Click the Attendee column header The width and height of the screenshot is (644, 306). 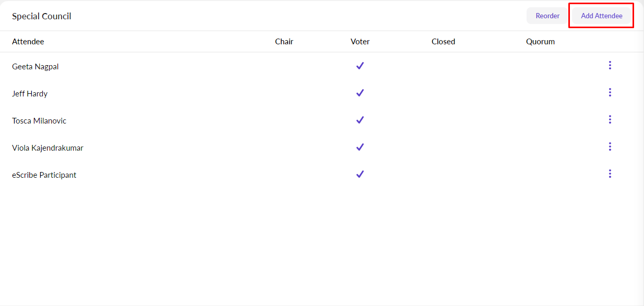point(28,42)
